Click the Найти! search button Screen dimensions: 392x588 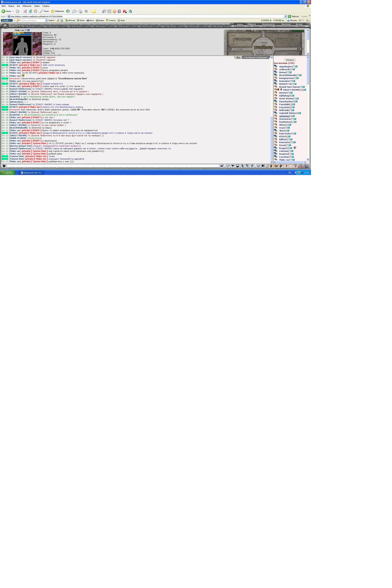51,21
